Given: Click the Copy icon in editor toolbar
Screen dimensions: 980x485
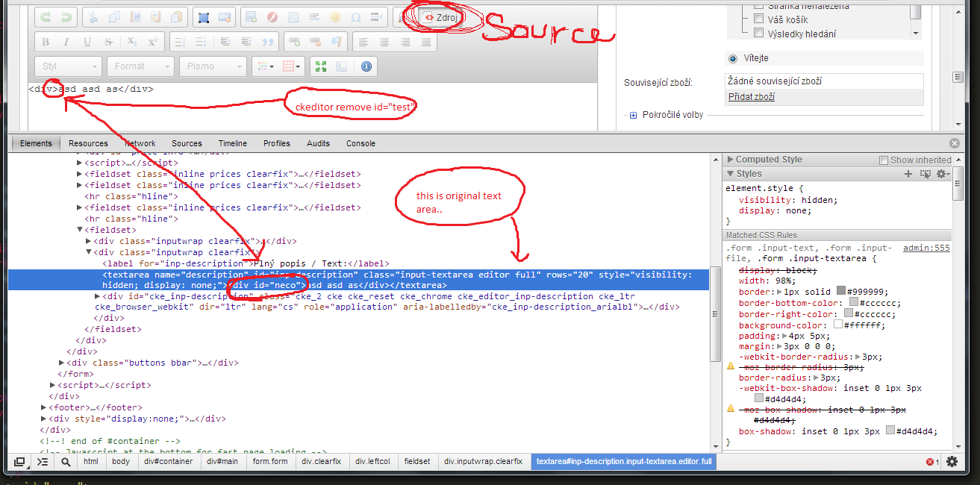Looking at the screenshot, I should 113,16.
